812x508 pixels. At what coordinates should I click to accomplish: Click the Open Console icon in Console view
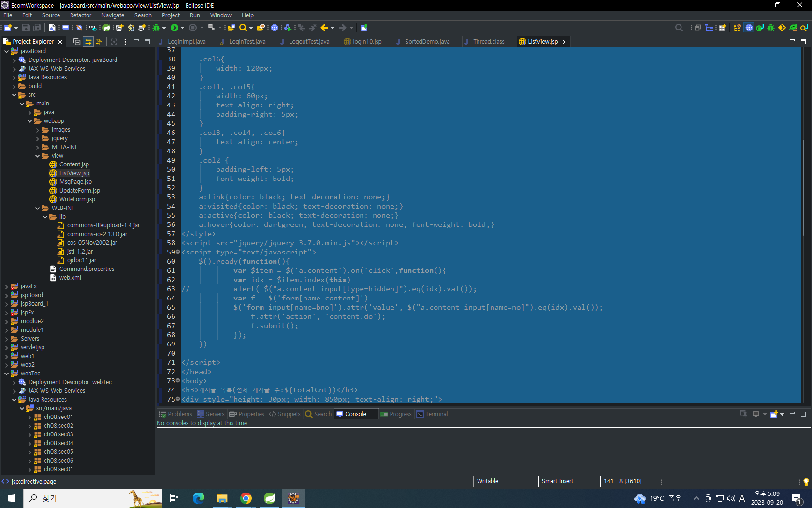[774, 414]
